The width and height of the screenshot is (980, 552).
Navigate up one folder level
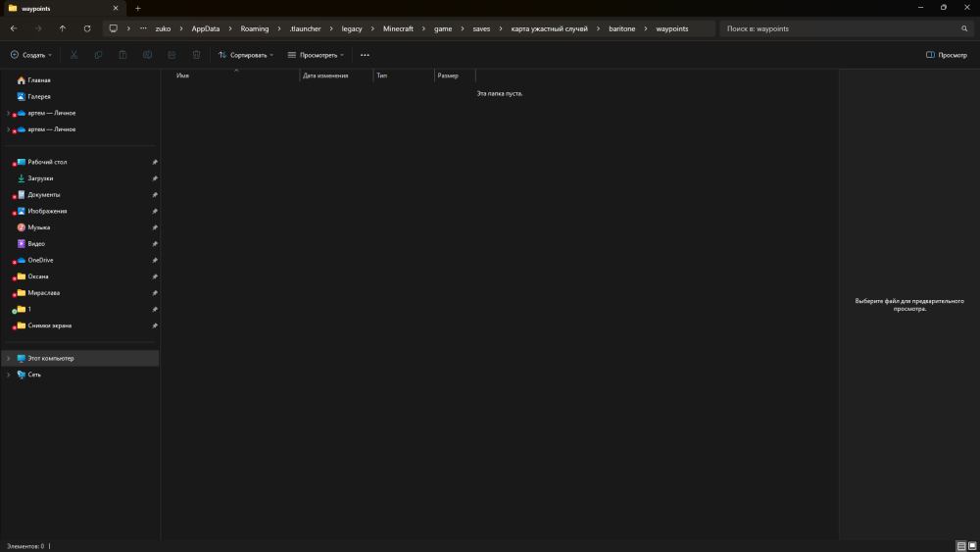click(x=63, y=28)
